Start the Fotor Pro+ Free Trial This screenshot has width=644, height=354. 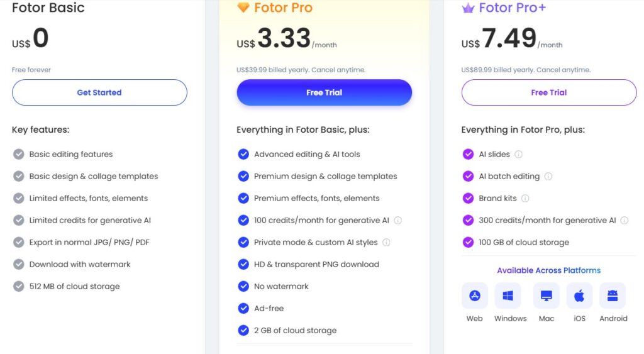click(548, 92)
